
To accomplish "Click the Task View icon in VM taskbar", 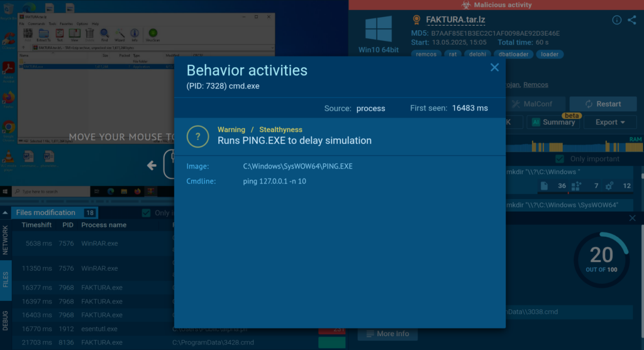I will tap(97, 192).
